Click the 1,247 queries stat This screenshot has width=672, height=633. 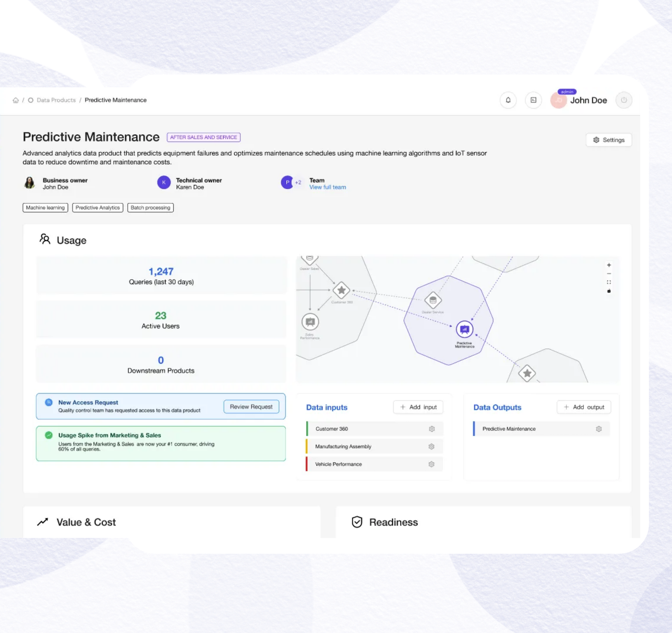[161, 276]
